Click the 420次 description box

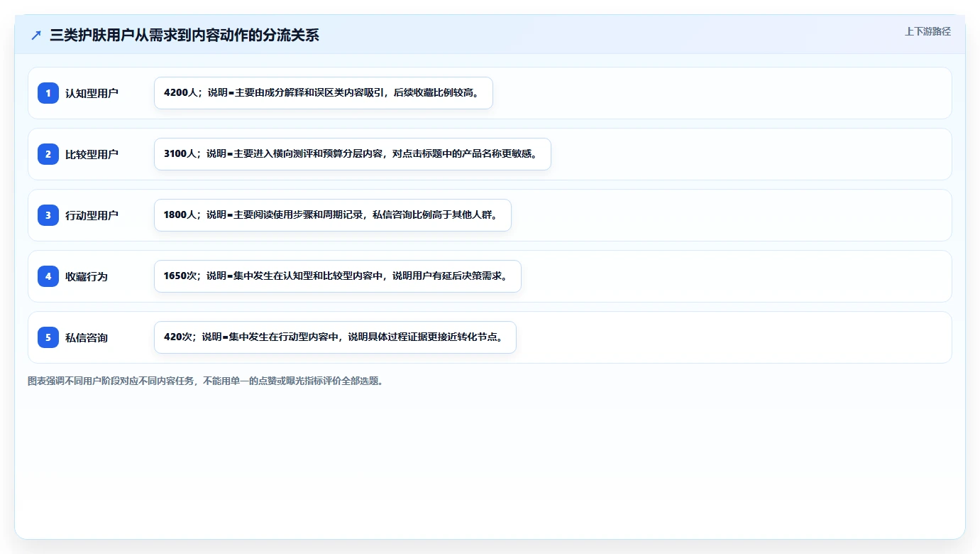335,337
